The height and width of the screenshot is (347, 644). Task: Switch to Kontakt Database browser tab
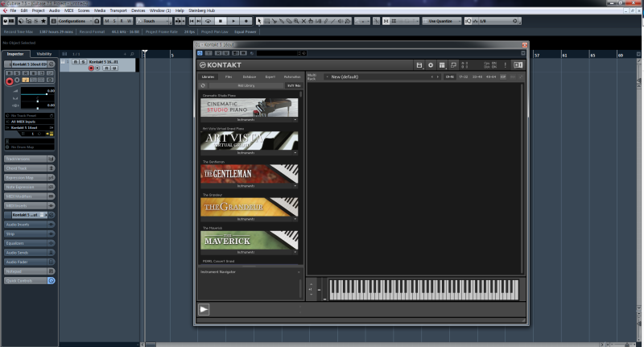coord(250,76)
